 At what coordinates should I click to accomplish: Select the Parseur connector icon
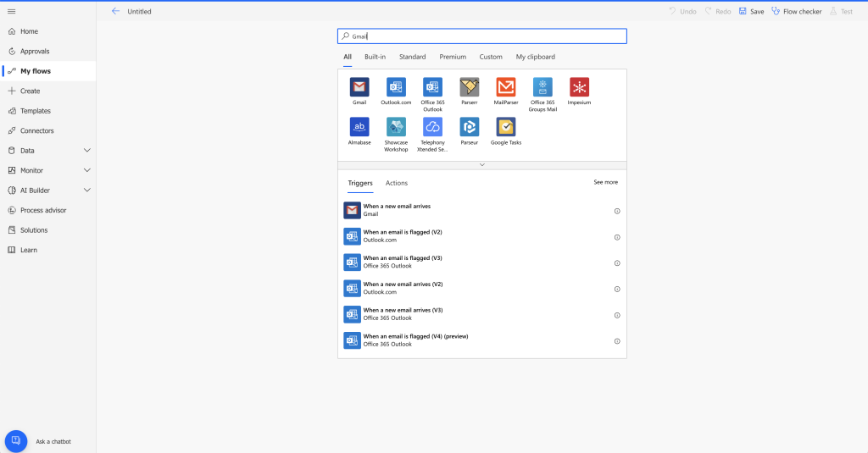(469, 127)
